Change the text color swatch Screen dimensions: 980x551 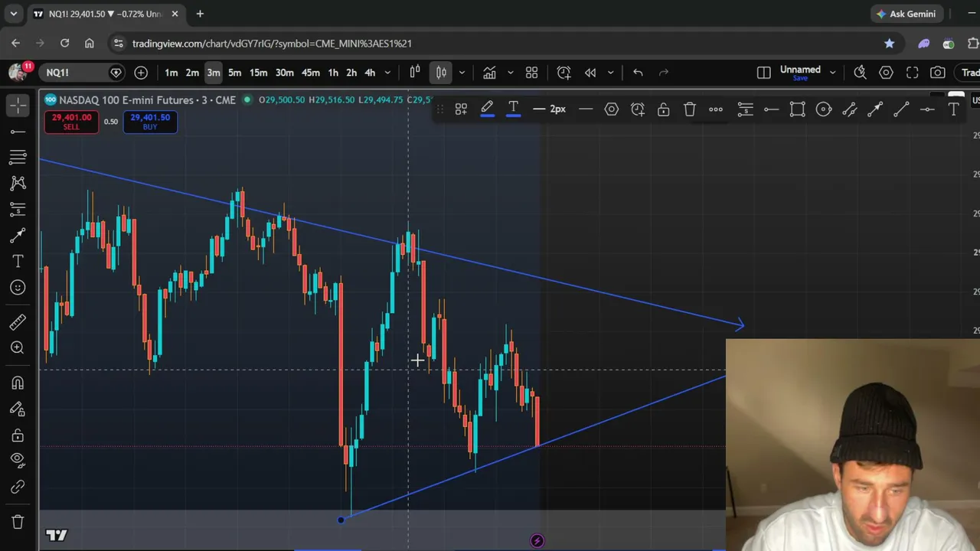(x=513, y=109)
